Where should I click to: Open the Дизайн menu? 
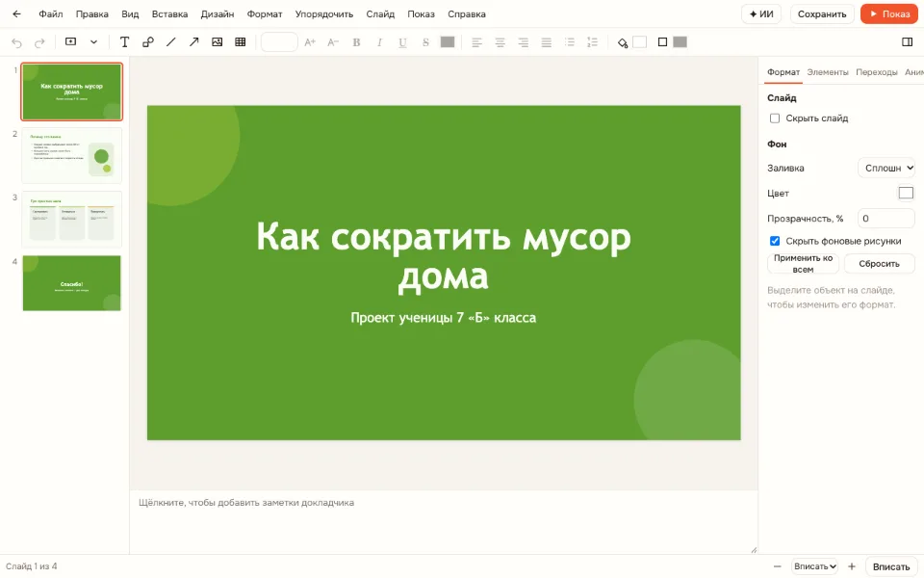(x=218, y=14)
